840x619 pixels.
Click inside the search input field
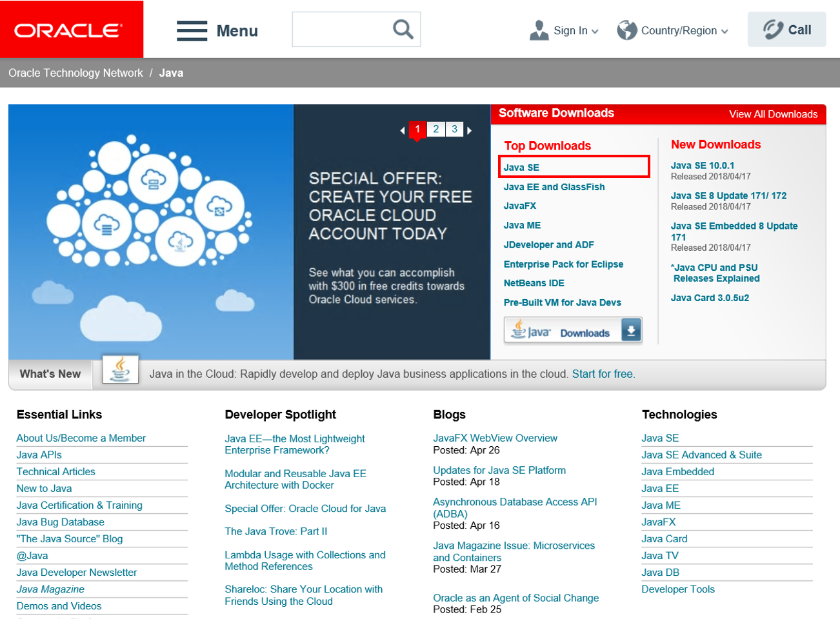coord(342,29)
